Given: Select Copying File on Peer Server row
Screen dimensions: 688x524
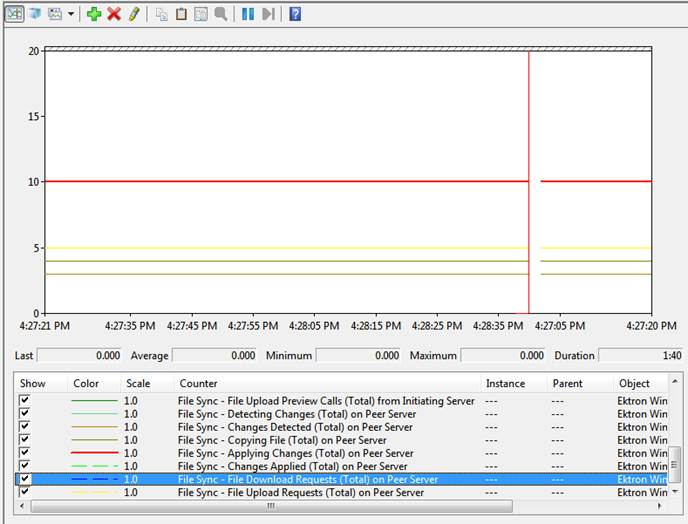Looking at the screenshot, I should tap(341, 440).
